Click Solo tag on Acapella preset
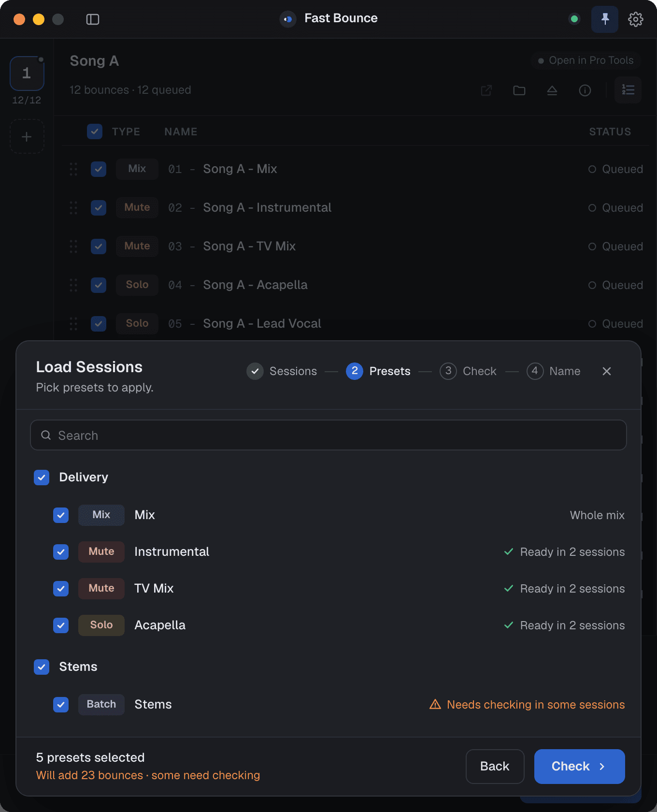The image size is (657, 812). [x=101, y=625]
